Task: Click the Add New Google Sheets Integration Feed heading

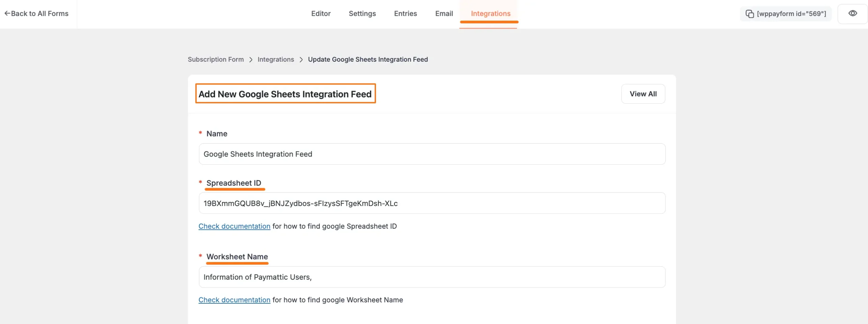Action: click(x=285, y=94)
